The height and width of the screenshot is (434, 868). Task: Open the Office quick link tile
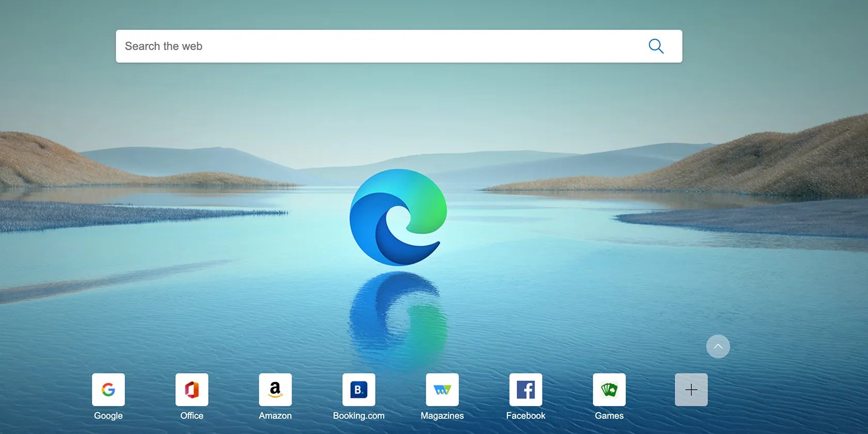192,390
